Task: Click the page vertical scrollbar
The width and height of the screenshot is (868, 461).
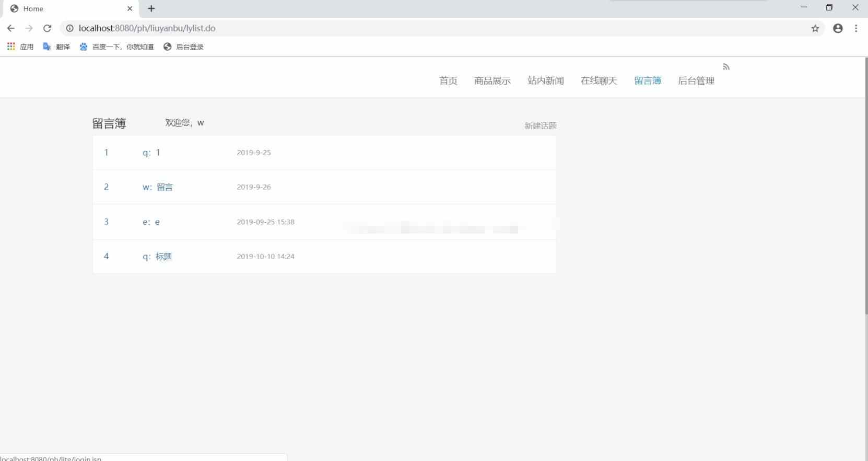Action: (866, 187)
